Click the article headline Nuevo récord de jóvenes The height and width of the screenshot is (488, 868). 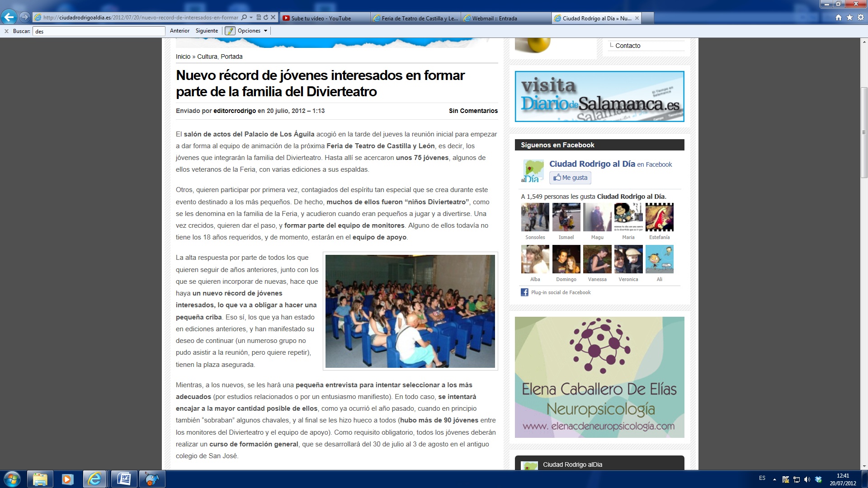[320, 83]
